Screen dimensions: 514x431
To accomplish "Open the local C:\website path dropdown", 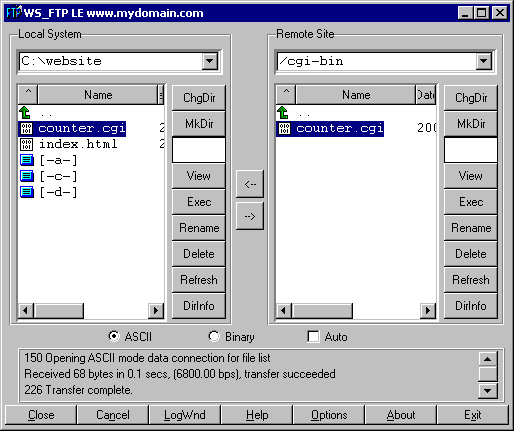I will pos(210,61).
